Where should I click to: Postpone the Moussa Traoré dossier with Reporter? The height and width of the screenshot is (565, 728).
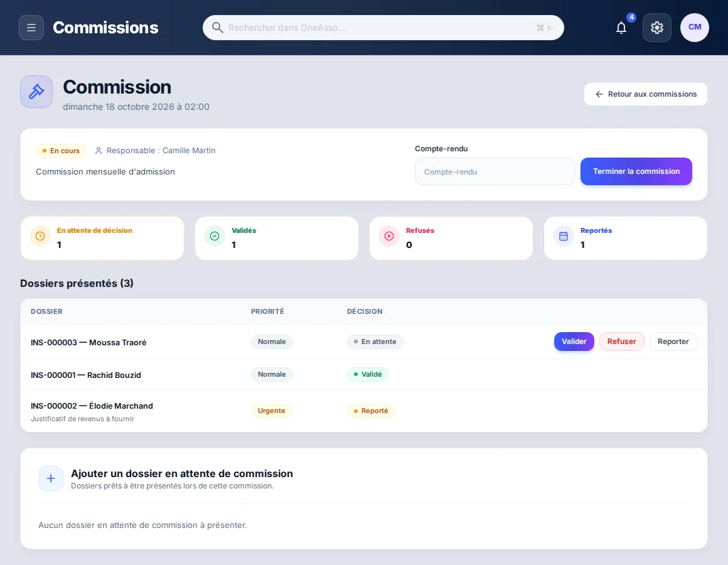point(673,342)
